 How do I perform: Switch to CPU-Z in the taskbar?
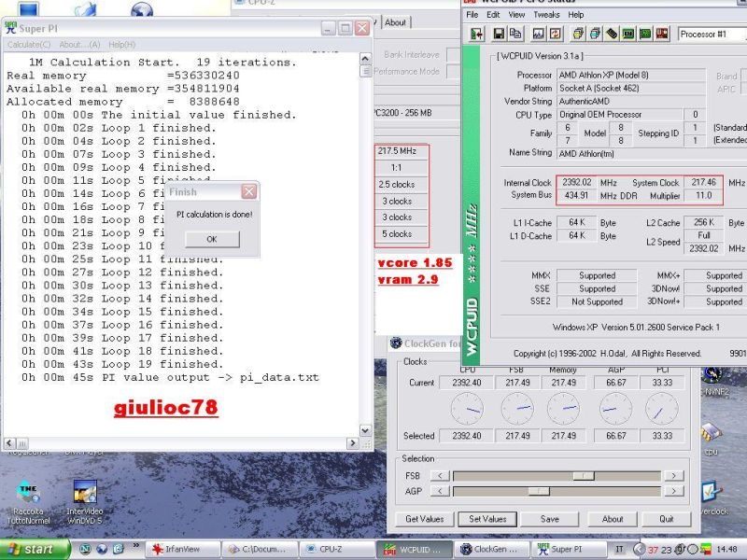[x=337, y=549]
